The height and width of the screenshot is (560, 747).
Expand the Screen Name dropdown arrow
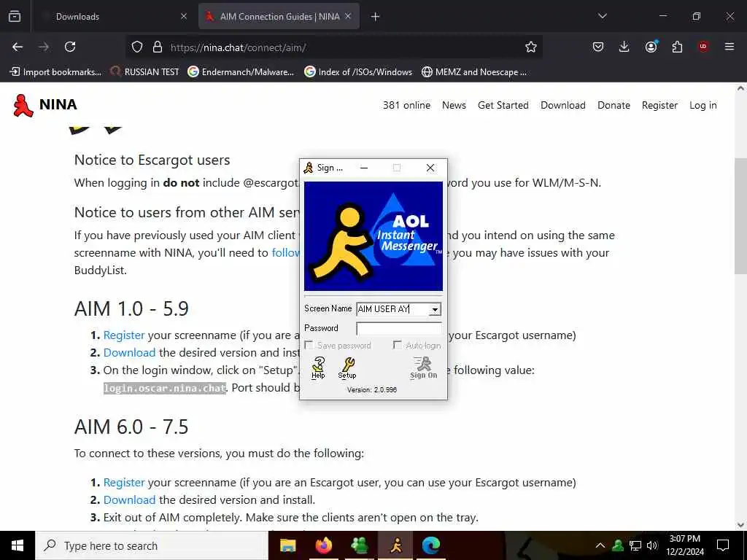[435, 309]
